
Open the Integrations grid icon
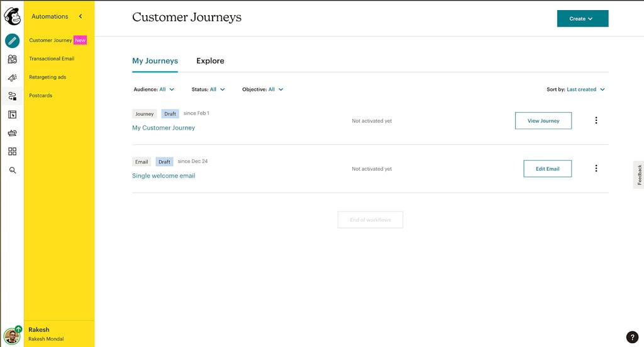[13, 152]
